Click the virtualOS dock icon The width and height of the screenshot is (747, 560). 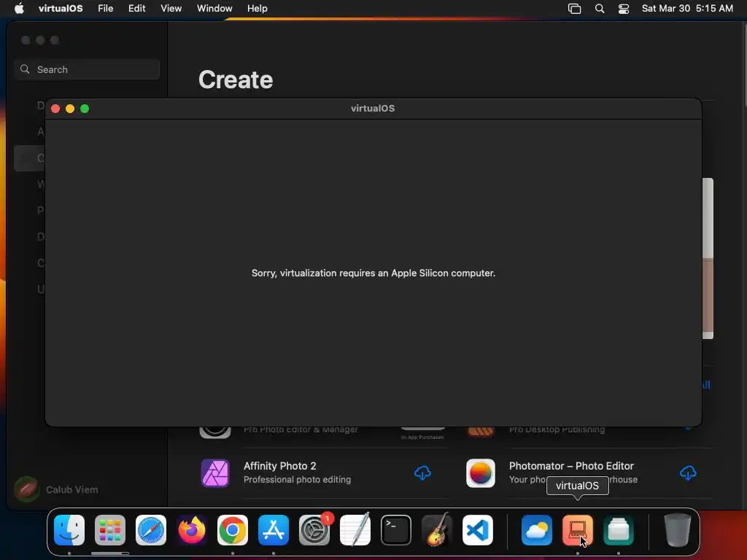pyautogui.click(x=578, y=530)
